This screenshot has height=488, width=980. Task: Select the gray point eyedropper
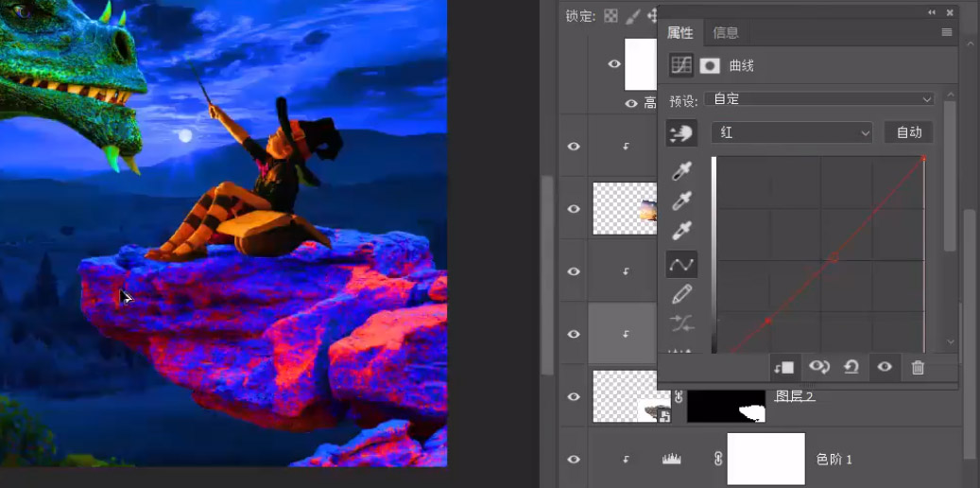(681, 200)
